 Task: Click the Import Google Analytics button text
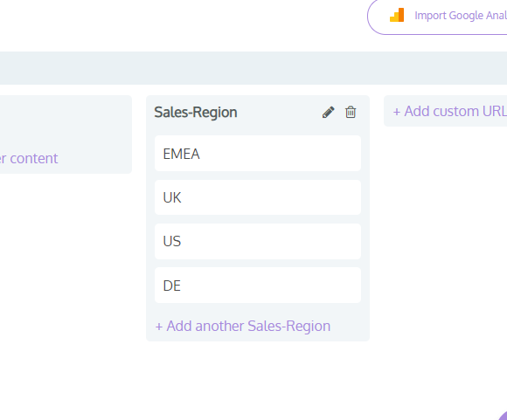click(x=461, y=16)
